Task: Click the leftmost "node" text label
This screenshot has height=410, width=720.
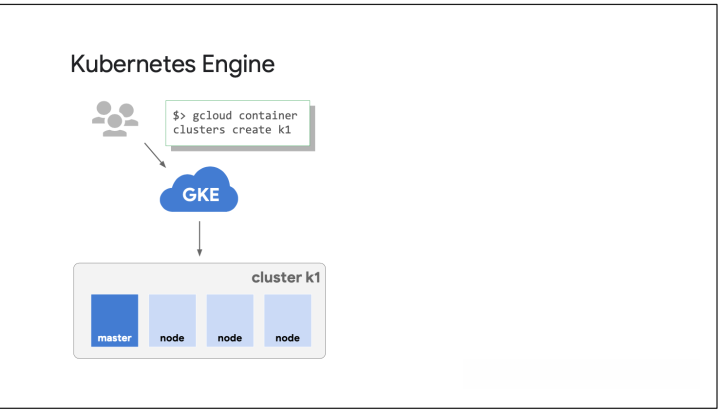Action: pos(172,338)
